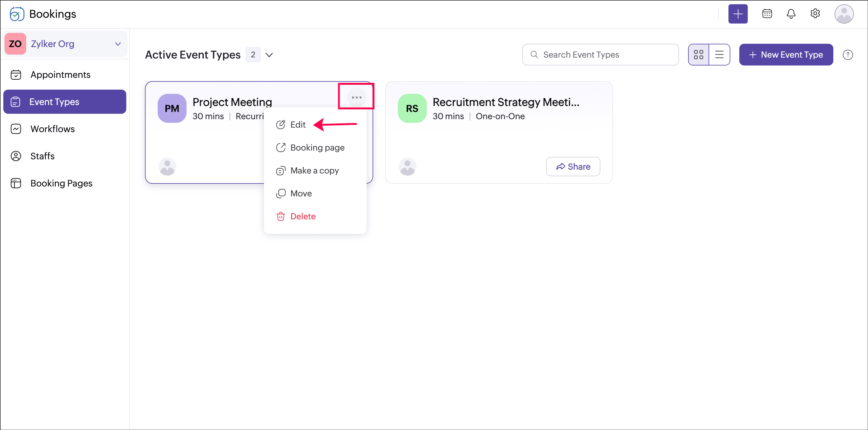Click the plus quick-add icon in header

pos(737,14)
